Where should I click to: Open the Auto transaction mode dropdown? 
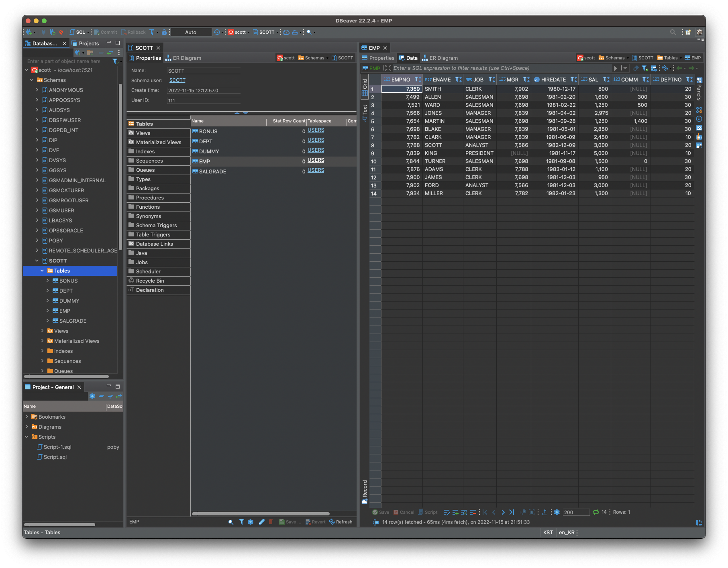(191, 32)
